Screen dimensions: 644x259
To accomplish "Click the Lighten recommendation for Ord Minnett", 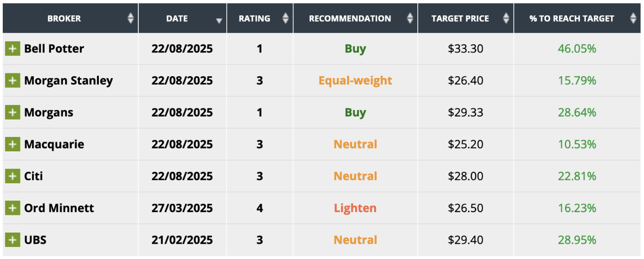I will [x=355, y=208].
